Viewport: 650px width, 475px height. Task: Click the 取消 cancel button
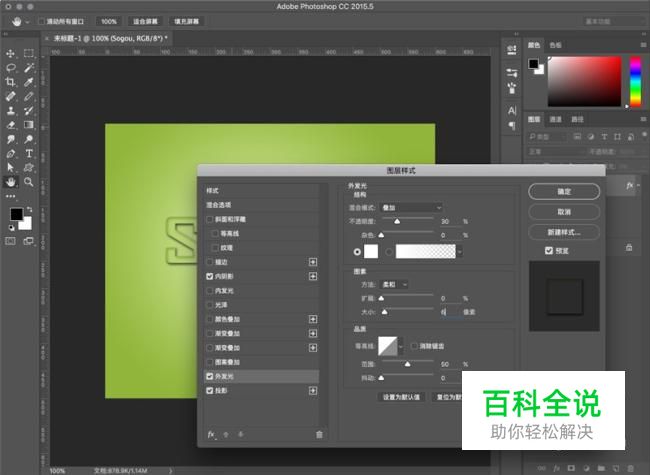[564, 212]
